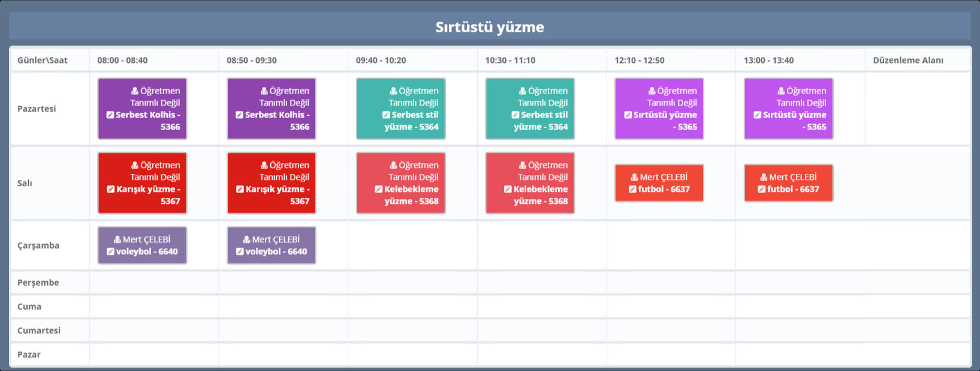Click the 10:30 - 11:10 time header

[x=510, y=61]
